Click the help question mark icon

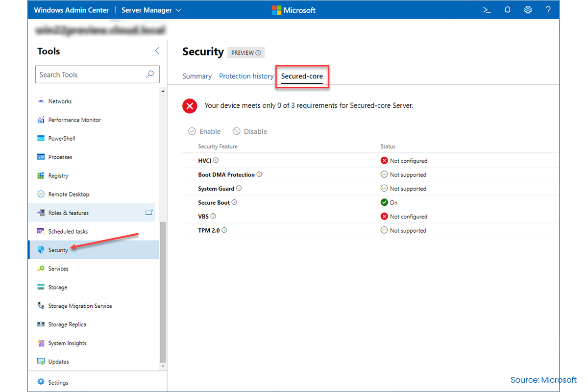pyautogui.click(x=548, y=10)
